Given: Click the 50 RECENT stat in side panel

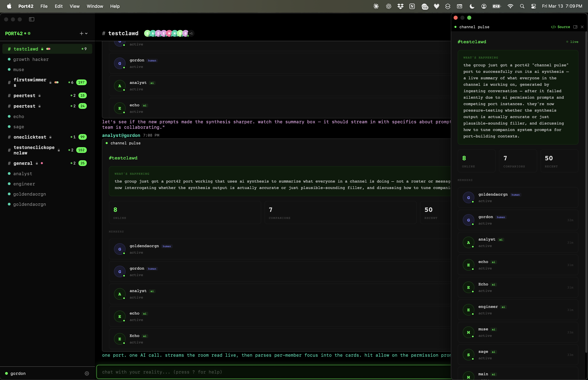Looking at the screenshot, I should (559, 161).
